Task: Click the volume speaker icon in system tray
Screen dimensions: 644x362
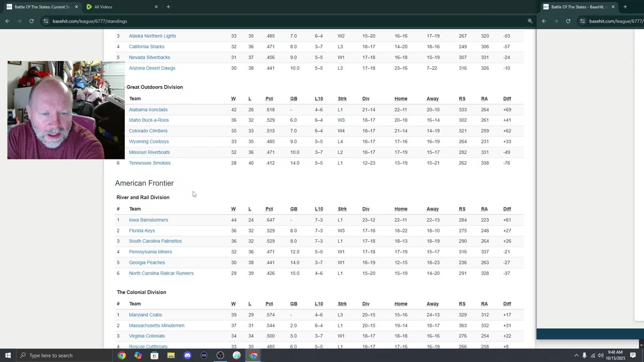Action: [600, 355]
